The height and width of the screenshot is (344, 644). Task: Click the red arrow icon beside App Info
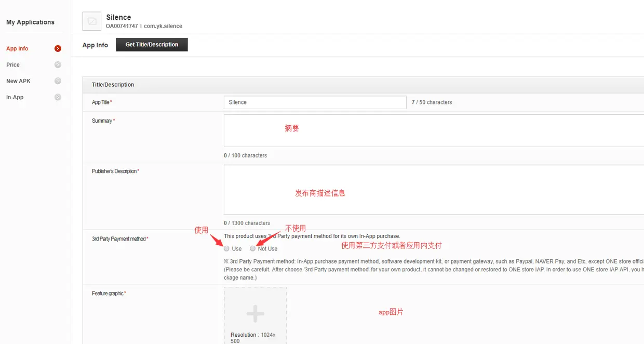pos(58,48)
